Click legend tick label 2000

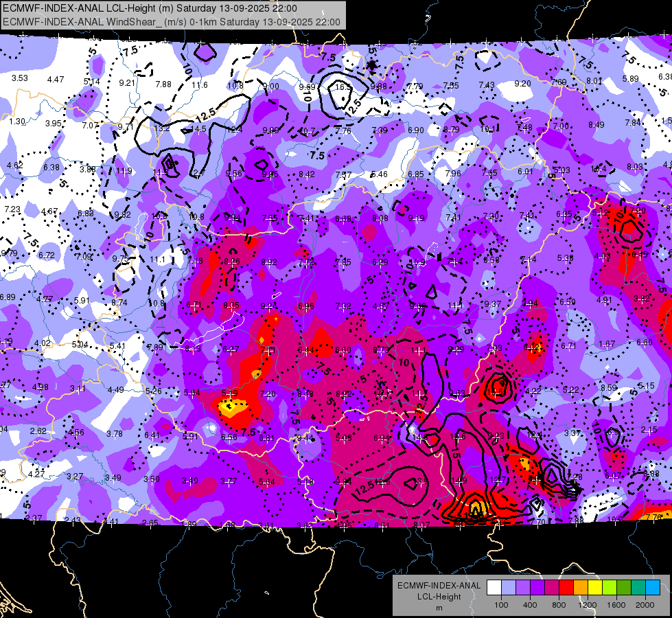(645, 605)
